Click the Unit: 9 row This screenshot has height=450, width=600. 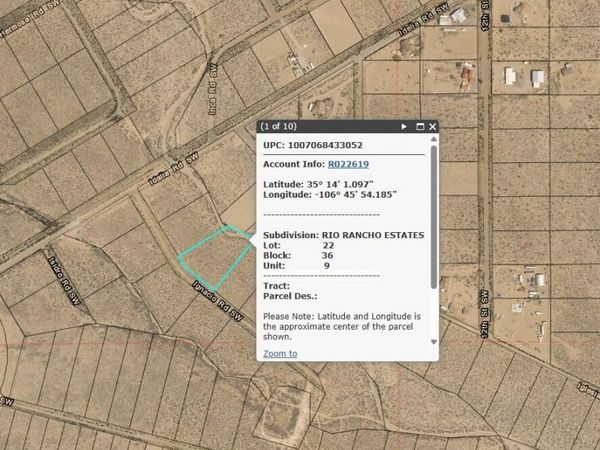(x=297, y=266)
